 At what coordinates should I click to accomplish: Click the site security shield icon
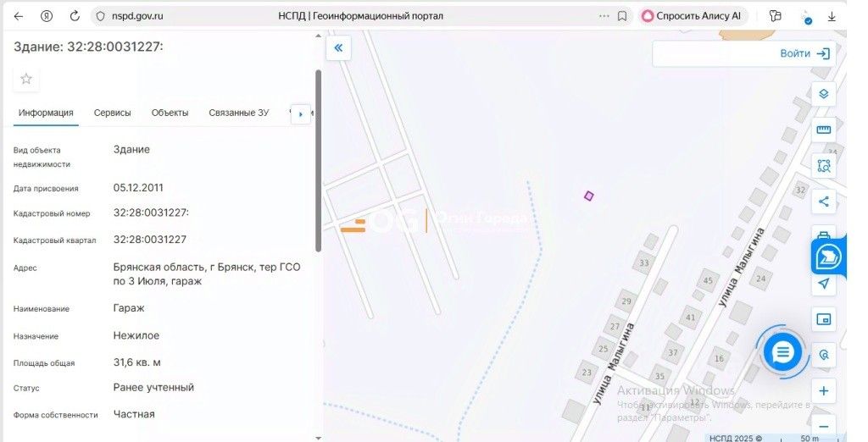click(100, 17)
